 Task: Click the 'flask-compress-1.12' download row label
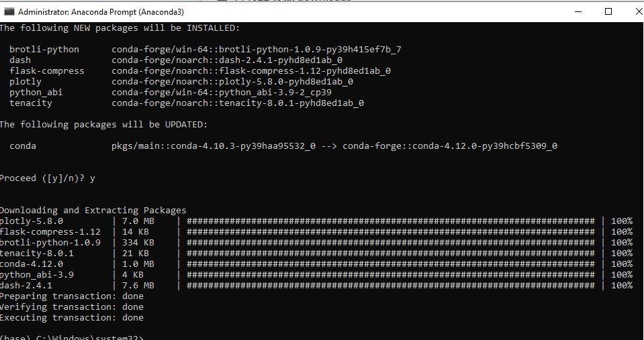pos(50,232)
